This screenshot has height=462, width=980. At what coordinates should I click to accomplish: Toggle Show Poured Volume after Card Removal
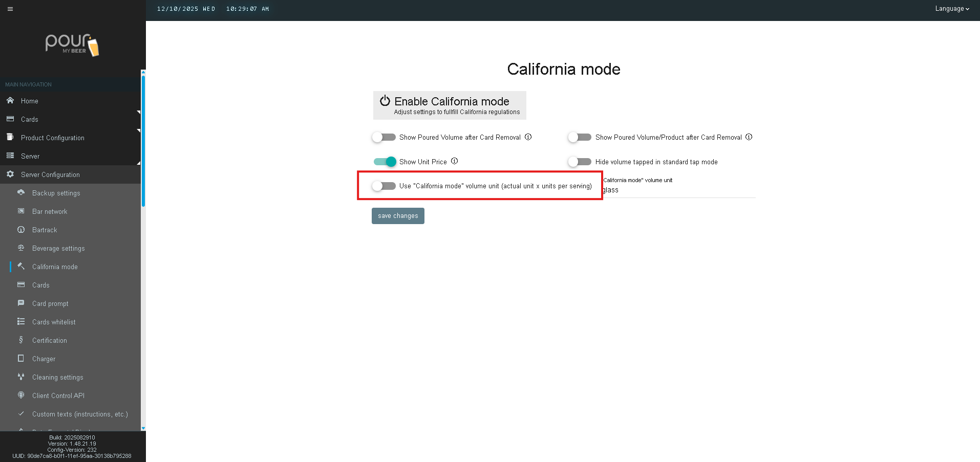click(384, 137)
